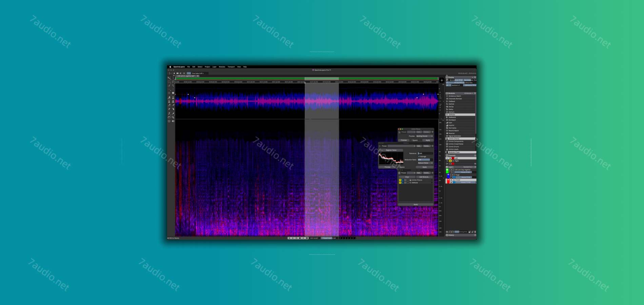
Task: Open Ambience Match module
Action: coord(460,96)
